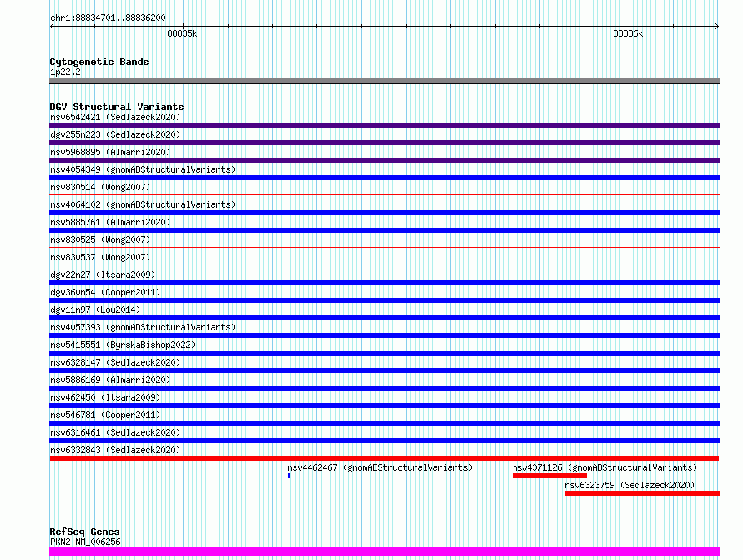
Task: Click the purple nsv6542421 variant bar
Action: click(x=384, y=125)
